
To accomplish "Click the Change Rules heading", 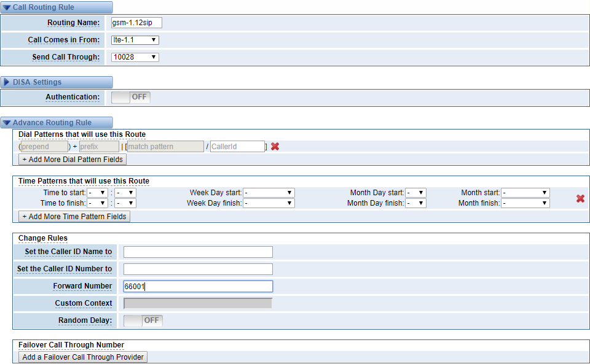I will point(43,238).
